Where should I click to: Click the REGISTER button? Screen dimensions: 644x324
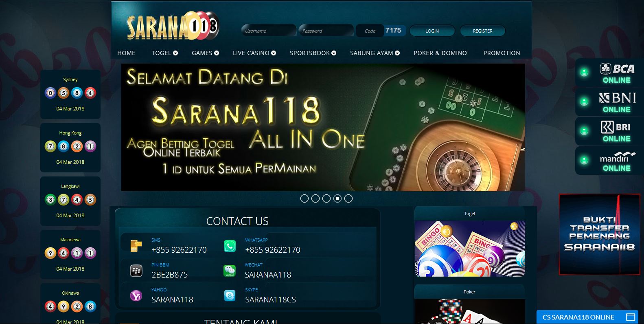(x=482, y=31)
